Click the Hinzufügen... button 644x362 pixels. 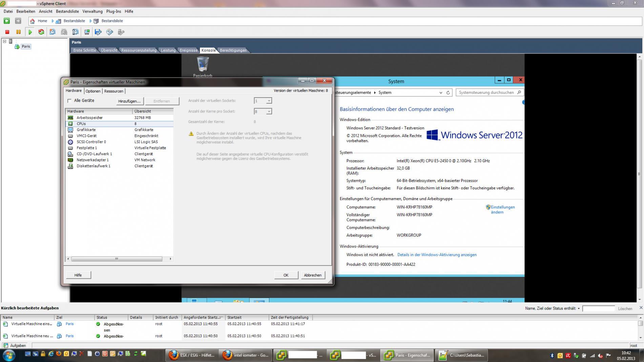point(129,101)
